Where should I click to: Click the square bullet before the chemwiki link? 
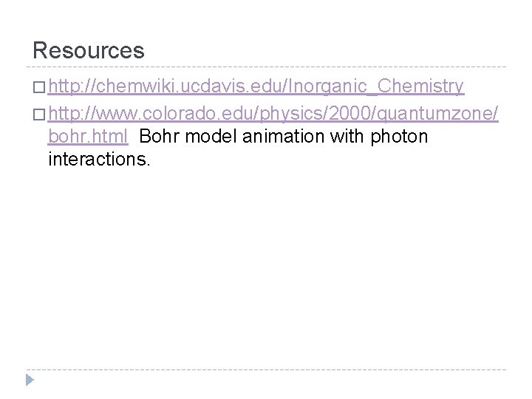point(39,87)
